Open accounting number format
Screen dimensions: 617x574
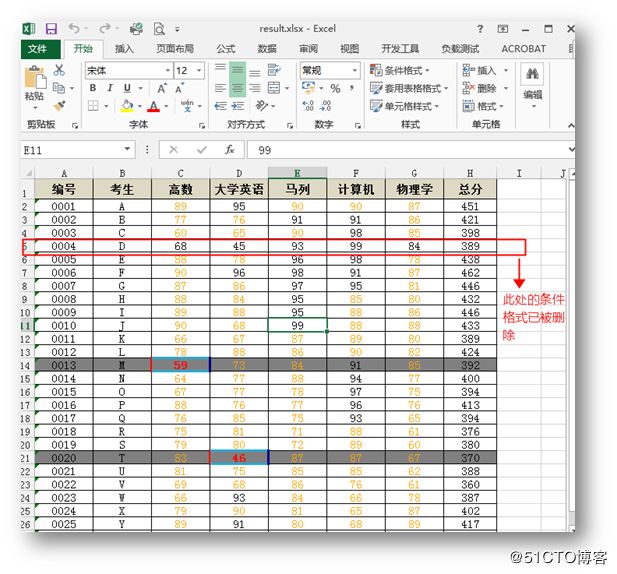tap(308, 87)
